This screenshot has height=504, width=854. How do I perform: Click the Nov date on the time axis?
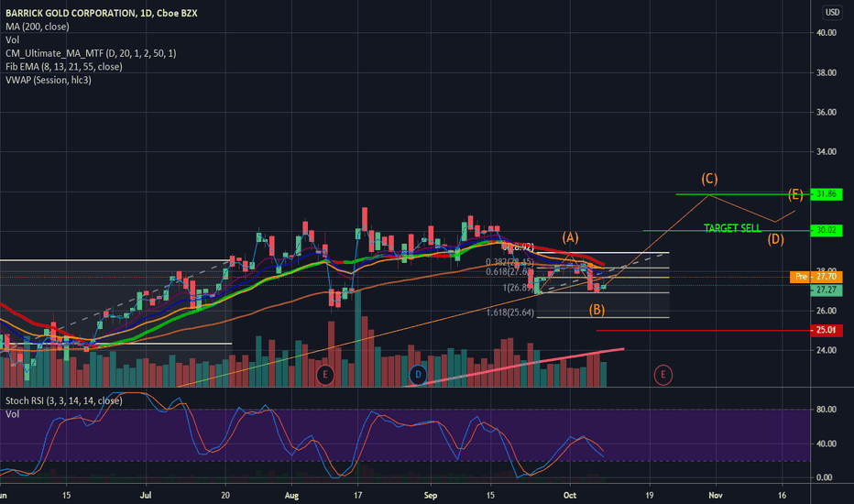(716, 495)
